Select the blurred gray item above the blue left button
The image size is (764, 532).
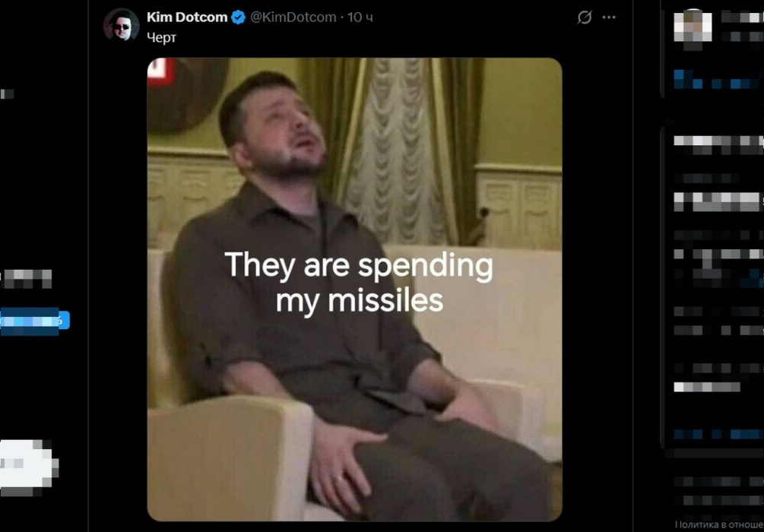(x=27, y=278)
